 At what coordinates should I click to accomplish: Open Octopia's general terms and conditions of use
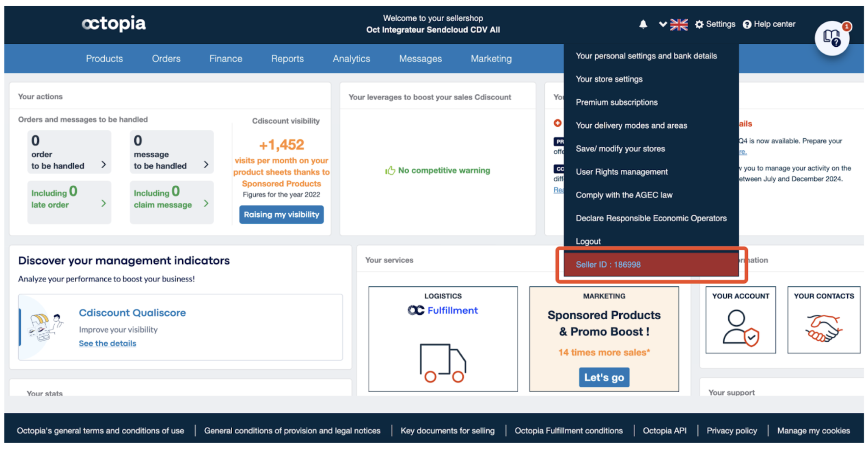[100, 431]
